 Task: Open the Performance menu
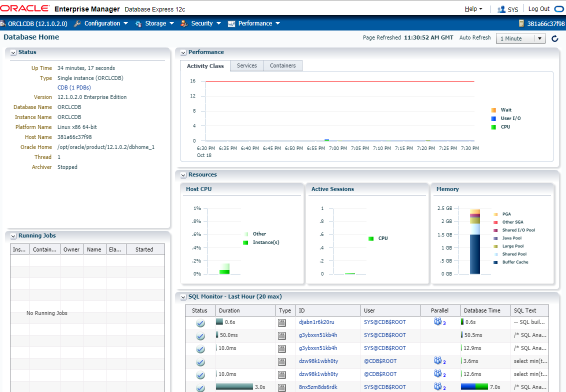[259, 23]
